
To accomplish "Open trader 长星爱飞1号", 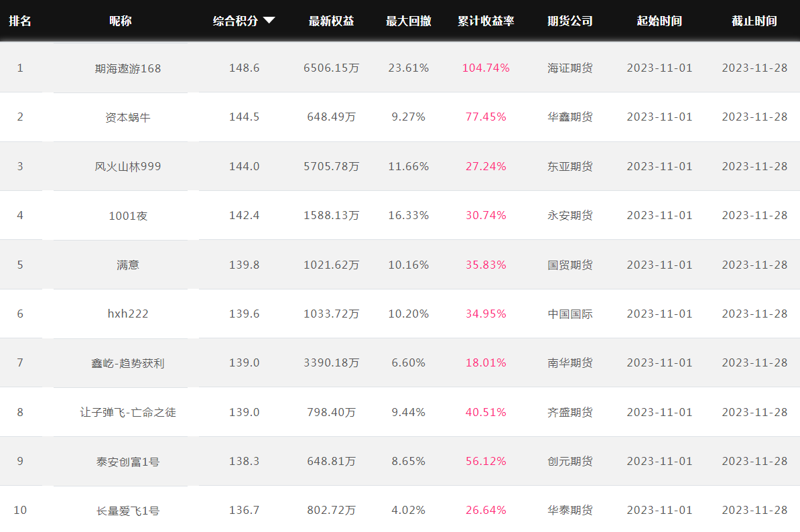I will 128,511.
